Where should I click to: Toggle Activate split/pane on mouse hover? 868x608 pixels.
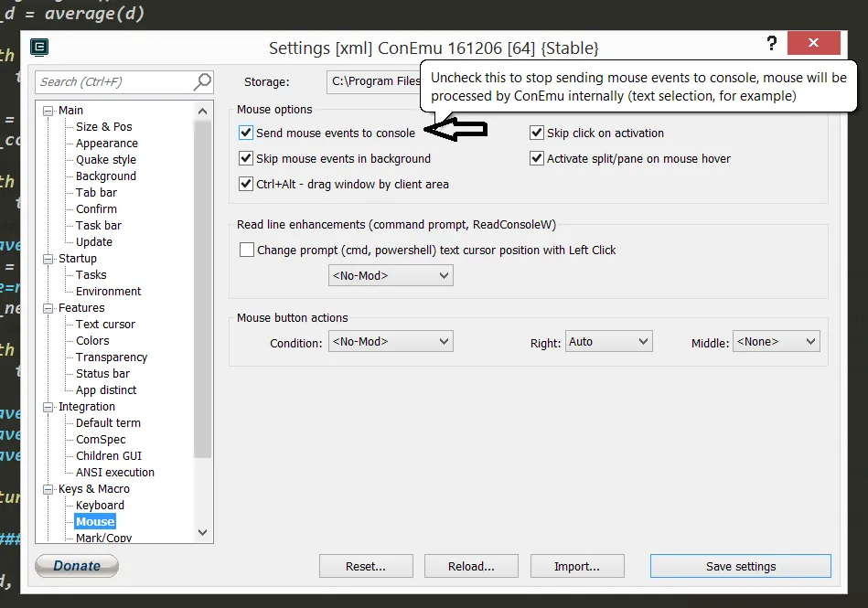coord(536,158)
